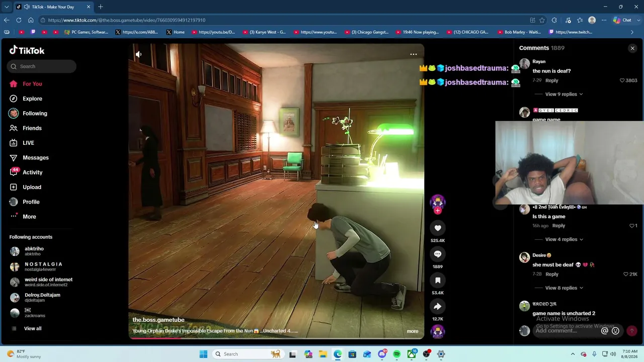644x362 pixels.
Task: Expand View 8 replies under Desire
Action: click(x=564, y=288)
